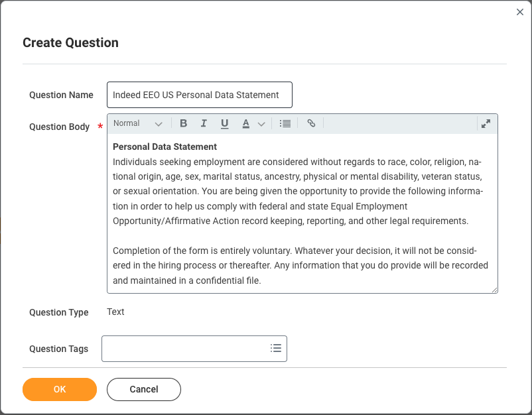
Task: Open the font color dropdown arrow
Action: [261, 124]
